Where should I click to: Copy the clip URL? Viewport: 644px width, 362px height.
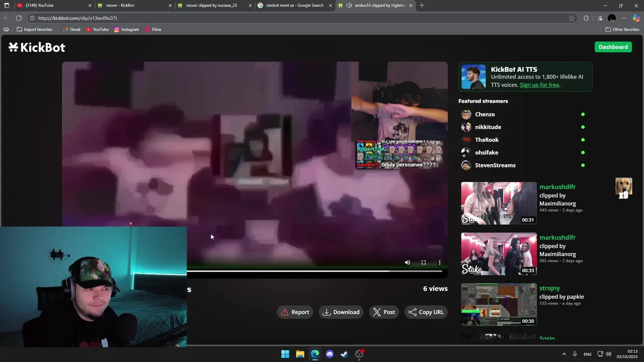426,312
